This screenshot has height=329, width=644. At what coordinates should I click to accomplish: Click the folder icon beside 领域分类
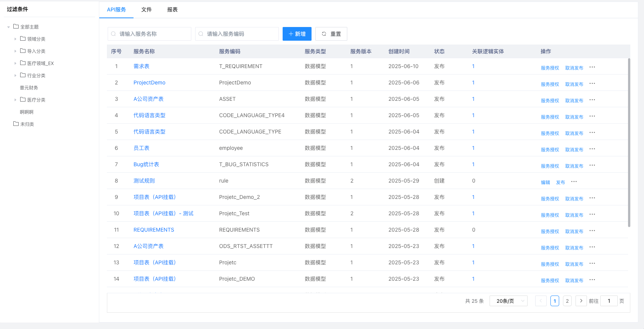tap(23, 39)
